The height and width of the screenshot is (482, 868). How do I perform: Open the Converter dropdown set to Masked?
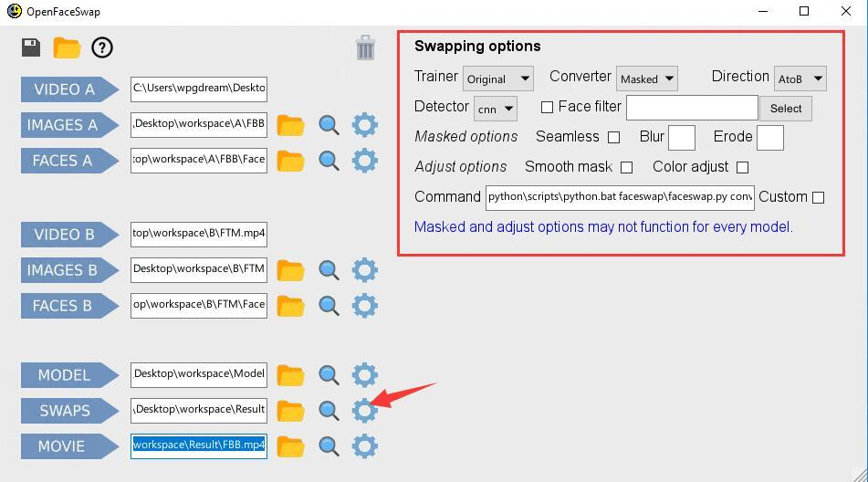pos(646,79)
